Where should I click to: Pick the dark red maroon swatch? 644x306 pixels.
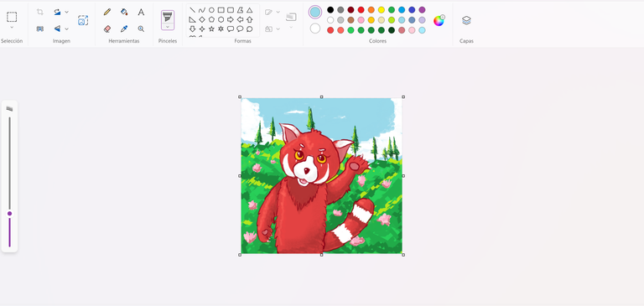tap(351, 10)
